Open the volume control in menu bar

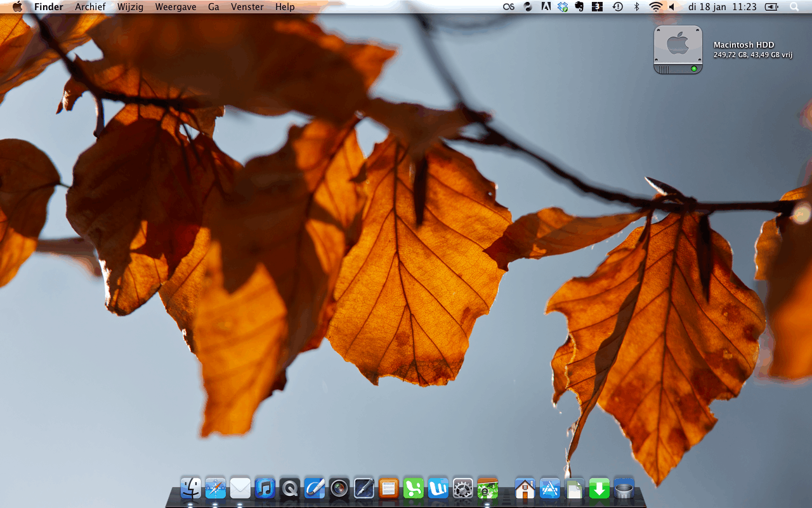pyautogui.click(x=672, y=7)
